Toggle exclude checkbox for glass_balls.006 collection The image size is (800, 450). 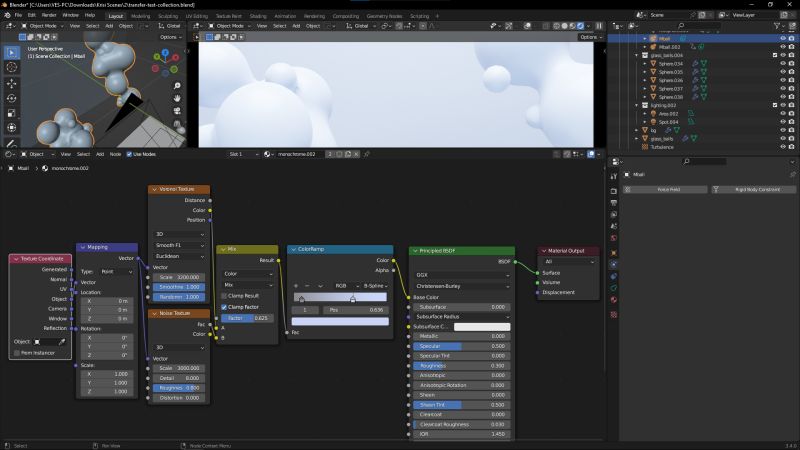pos(775,55)
